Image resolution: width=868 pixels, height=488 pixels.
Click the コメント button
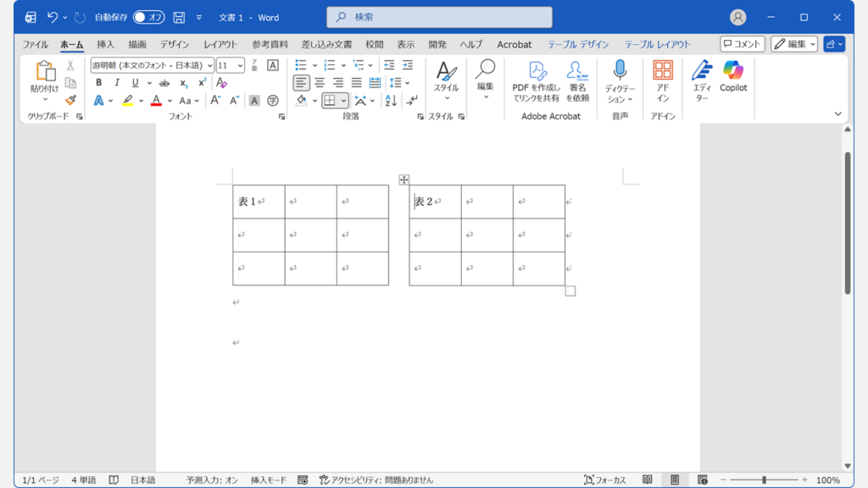(x=743, y=44)
